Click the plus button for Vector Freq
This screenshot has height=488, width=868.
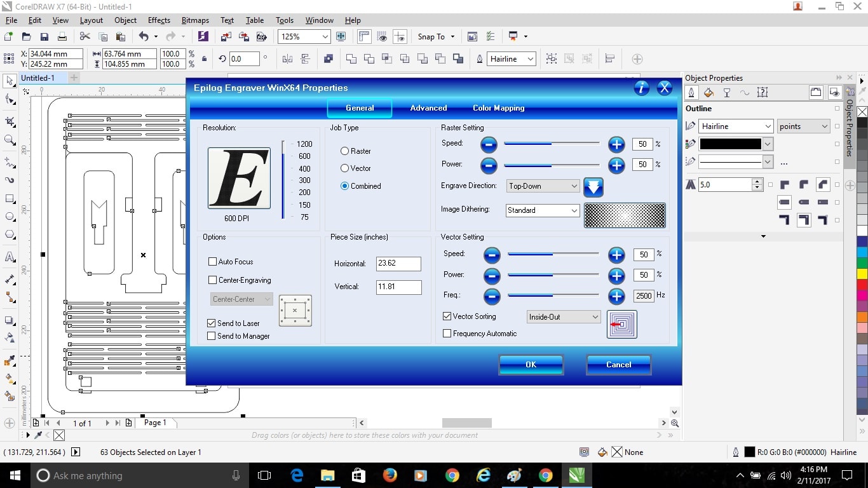[x=616, y=295]
